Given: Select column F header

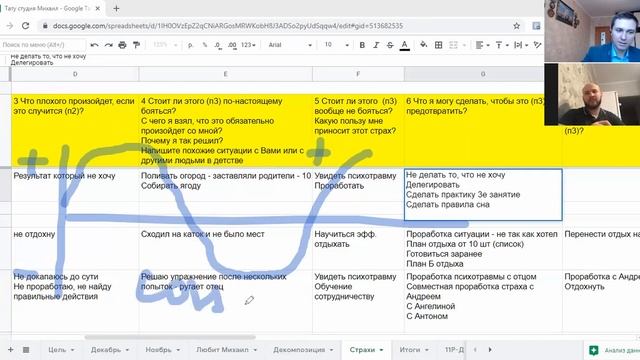Looking at the screenshot, I should point(358,74).
